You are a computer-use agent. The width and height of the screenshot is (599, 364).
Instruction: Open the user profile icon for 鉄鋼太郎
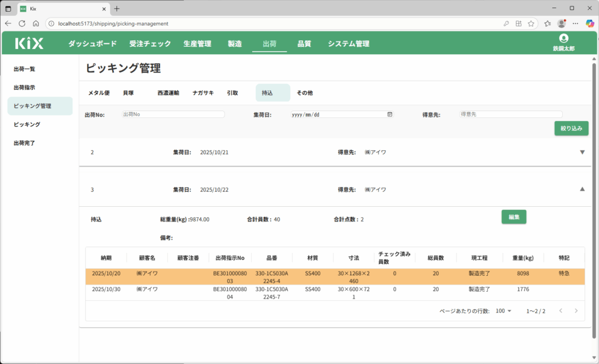563,39
